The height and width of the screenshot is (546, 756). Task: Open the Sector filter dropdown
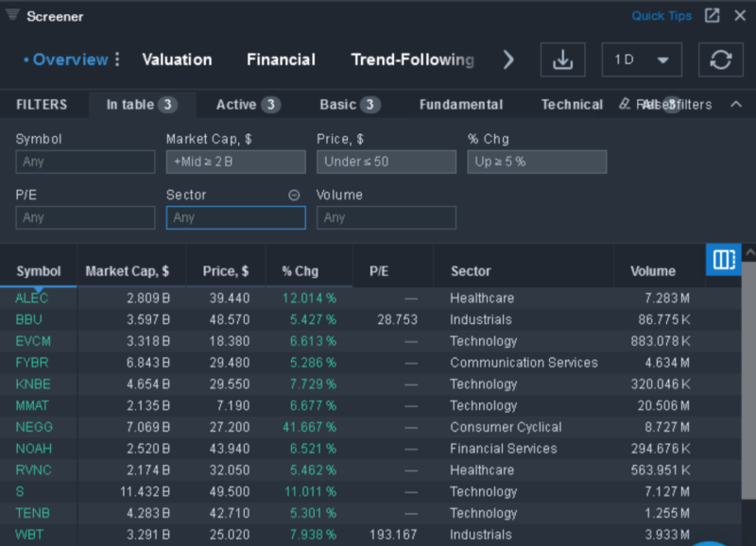(x=235, y=218)
